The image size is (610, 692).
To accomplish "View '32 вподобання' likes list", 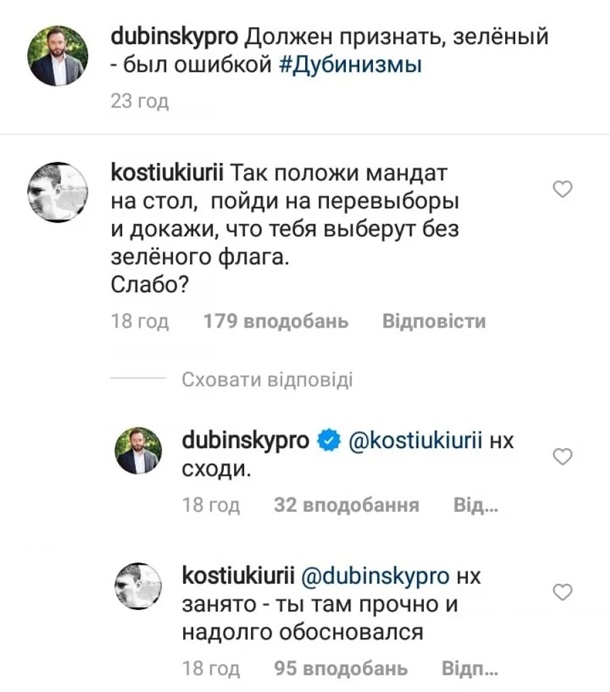I will (346, 505).
